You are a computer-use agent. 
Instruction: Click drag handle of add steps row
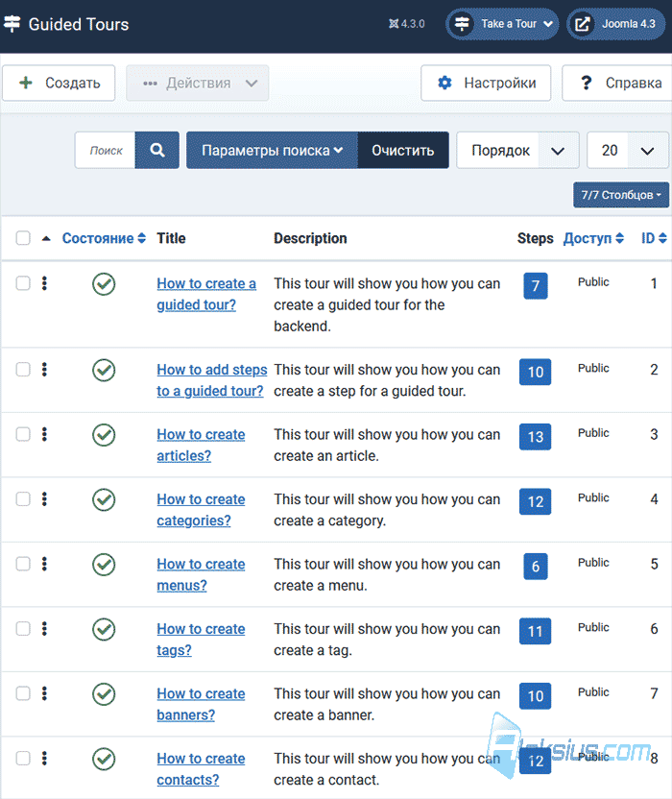click(x=44, y=369)
